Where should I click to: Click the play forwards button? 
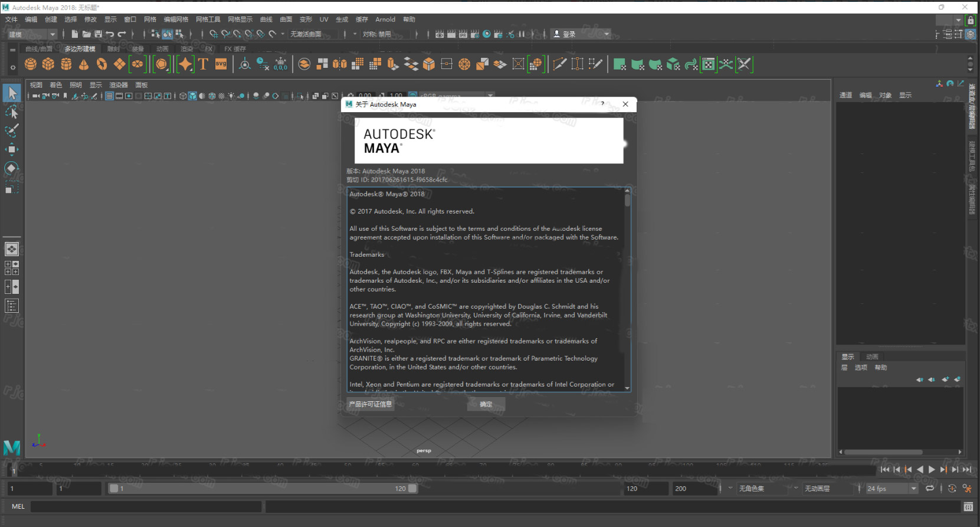[932, 470]
